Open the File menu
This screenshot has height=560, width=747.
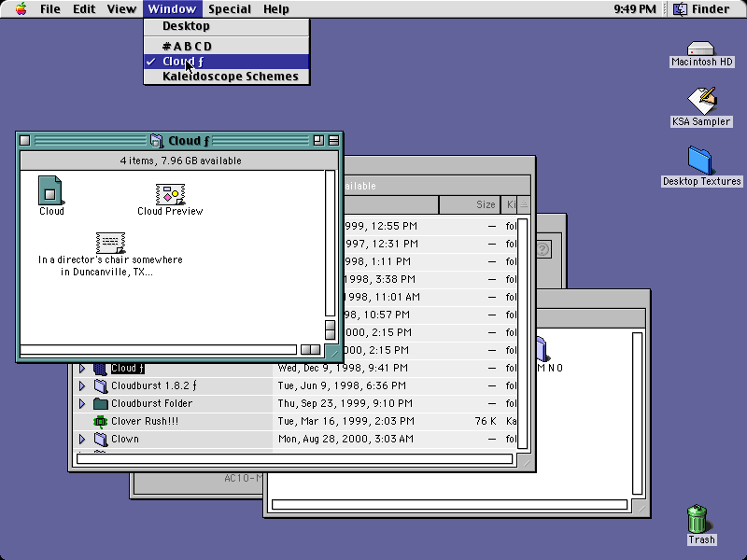pyautogui.click(x=50, y=9)
